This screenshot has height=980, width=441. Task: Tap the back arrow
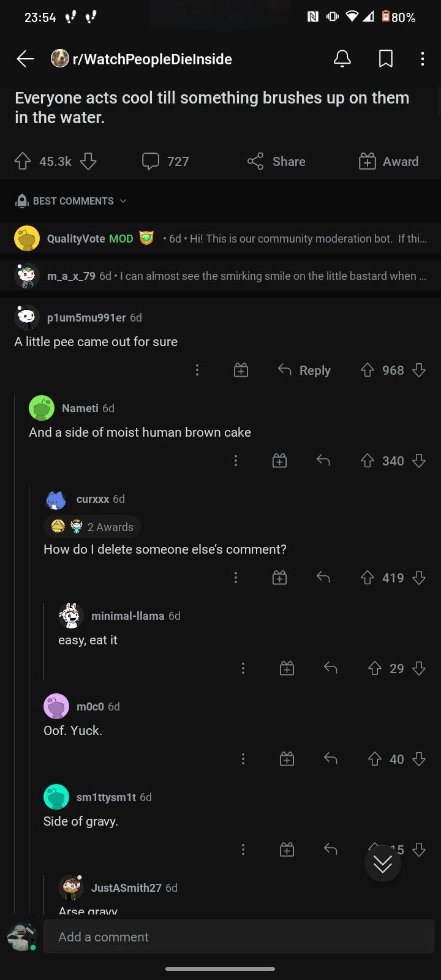point(25,59)
